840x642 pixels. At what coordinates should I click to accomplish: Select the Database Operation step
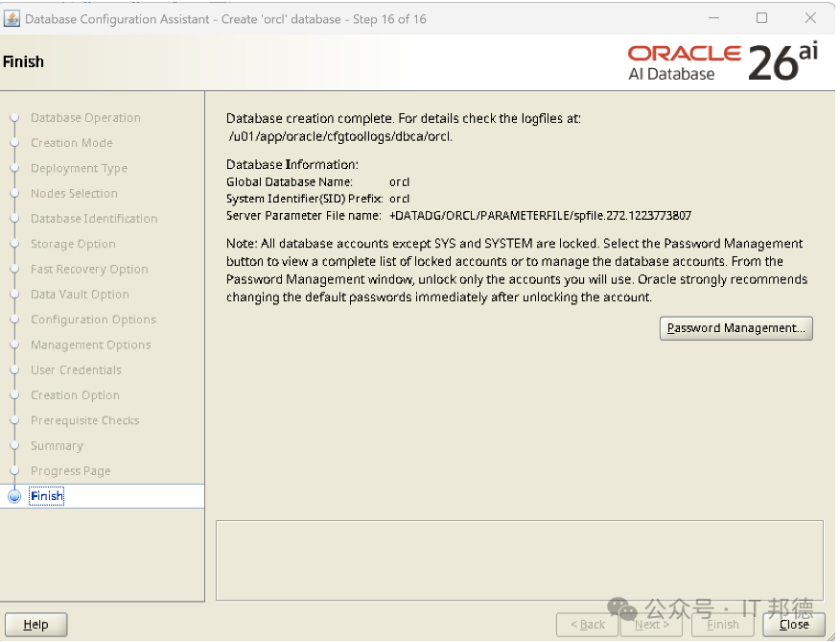click(x=85, y=117)
